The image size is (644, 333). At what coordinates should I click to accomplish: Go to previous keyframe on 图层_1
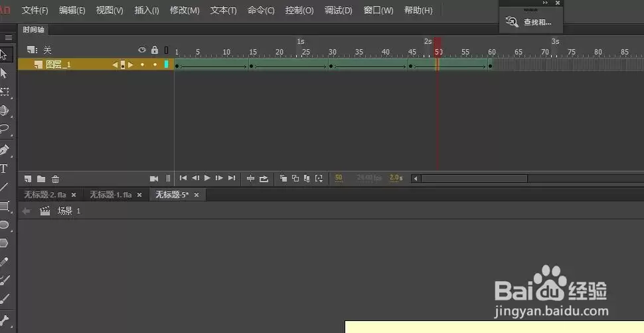pos(115,64)
